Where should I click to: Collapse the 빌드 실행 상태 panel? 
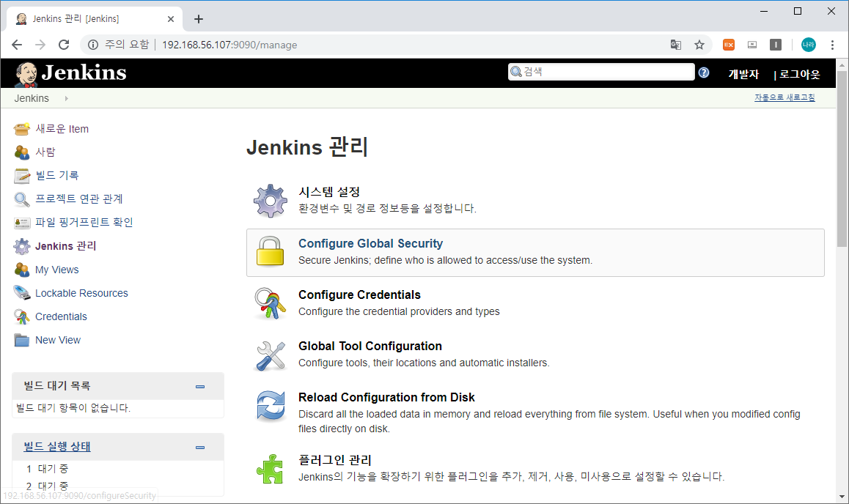point(200,447)
